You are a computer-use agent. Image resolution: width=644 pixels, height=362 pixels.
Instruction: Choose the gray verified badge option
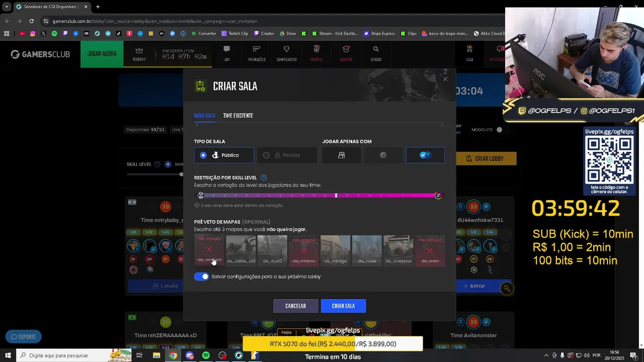pos(383,155)
